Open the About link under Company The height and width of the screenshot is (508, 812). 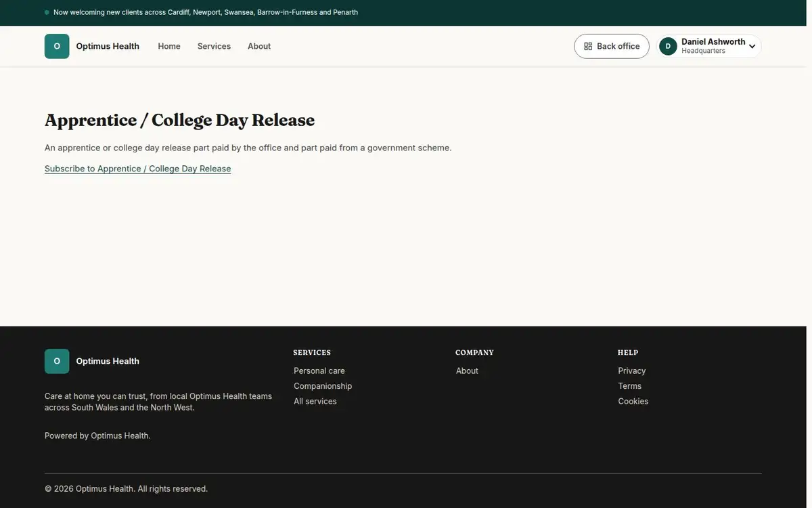pos(467,371)
